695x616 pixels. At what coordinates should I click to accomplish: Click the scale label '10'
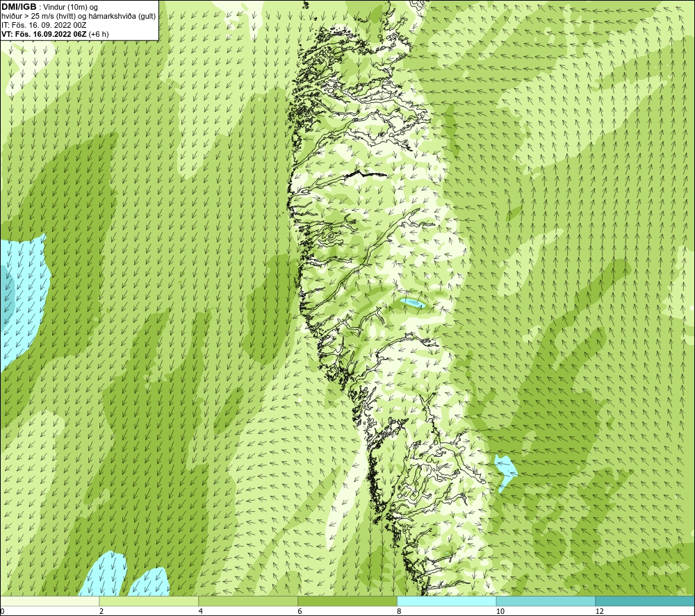500,611
